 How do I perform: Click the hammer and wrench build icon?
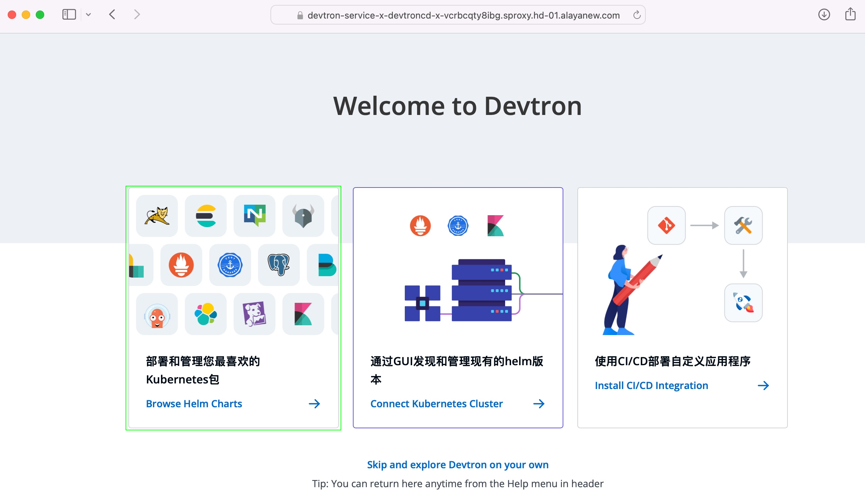(x=743, y=225)
